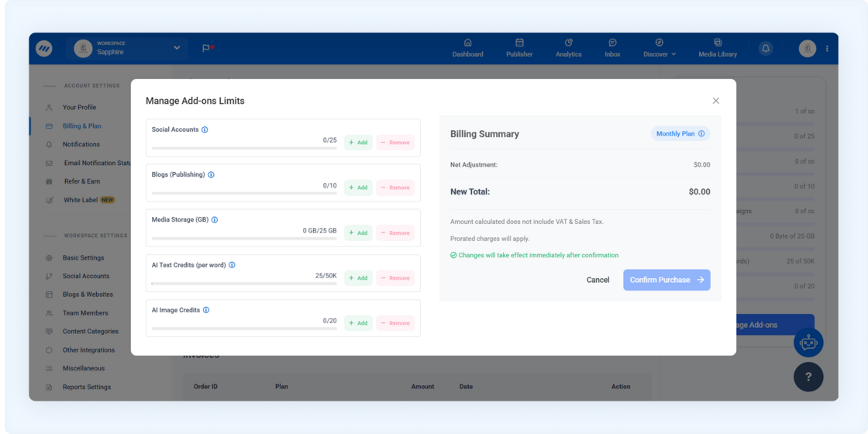Open the Publisher tab
Viewport: 868px width, 434px height.
[x=519, y=49]
